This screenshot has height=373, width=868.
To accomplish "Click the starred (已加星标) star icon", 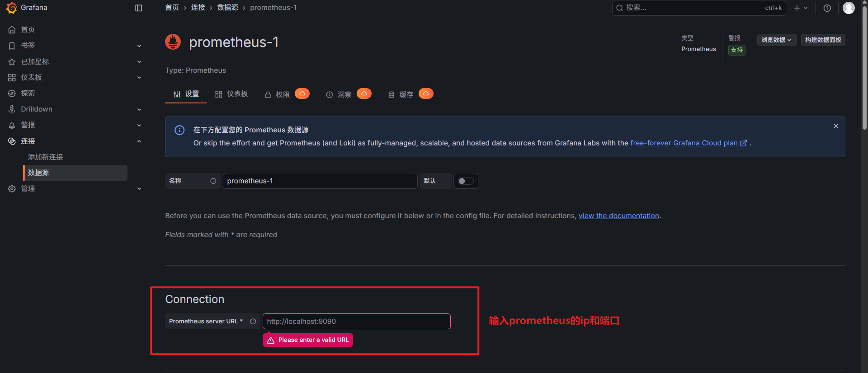I will click(12, 62).
